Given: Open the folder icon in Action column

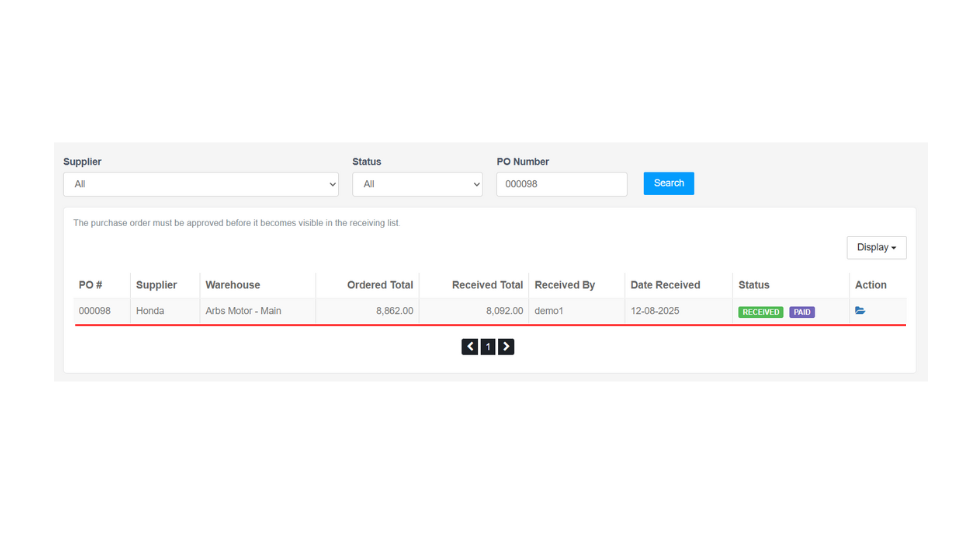Looking at the screenshot, I should click(x=860, y=311).
